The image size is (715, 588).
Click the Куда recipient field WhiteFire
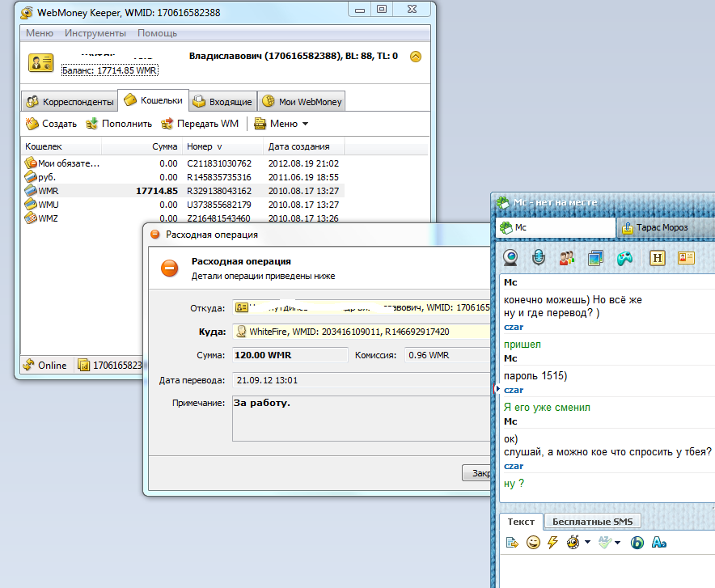point(362,332)
